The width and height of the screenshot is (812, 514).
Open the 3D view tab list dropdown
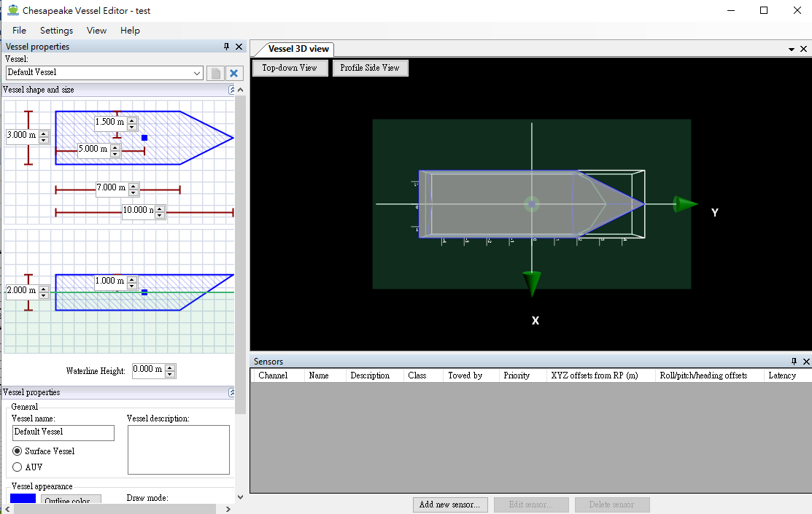pyautogui.click(x=792, y=49)
